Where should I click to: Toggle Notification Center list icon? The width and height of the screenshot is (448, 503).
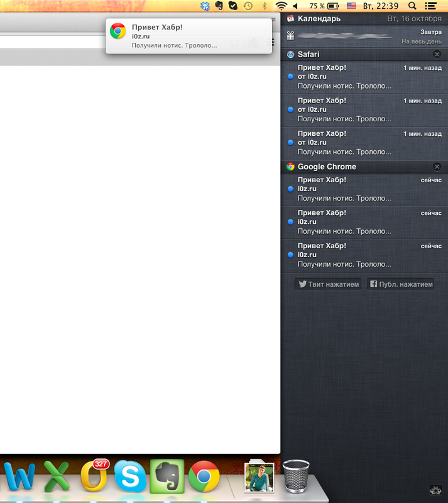(x=430, y=6)
